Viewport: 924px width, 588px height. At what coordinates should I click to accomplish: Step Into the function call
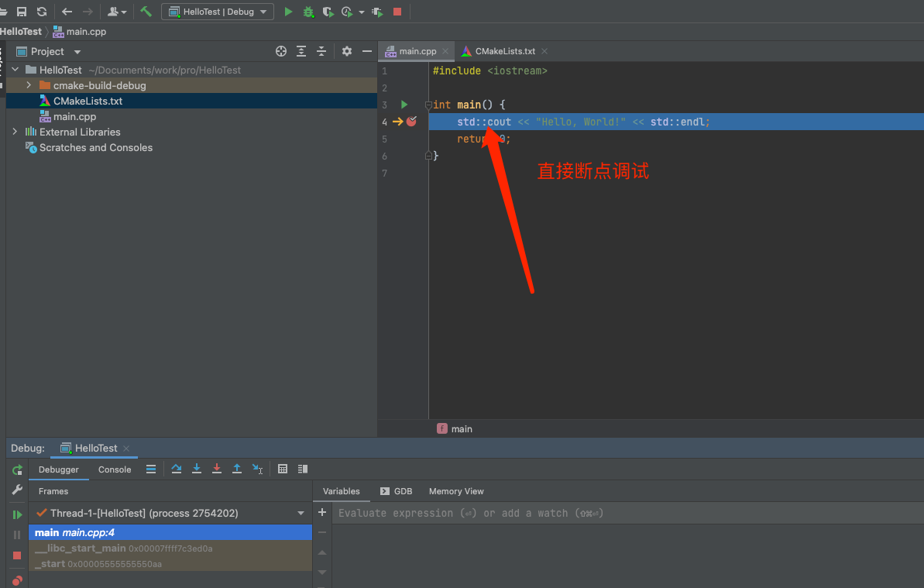coord(198,469)
